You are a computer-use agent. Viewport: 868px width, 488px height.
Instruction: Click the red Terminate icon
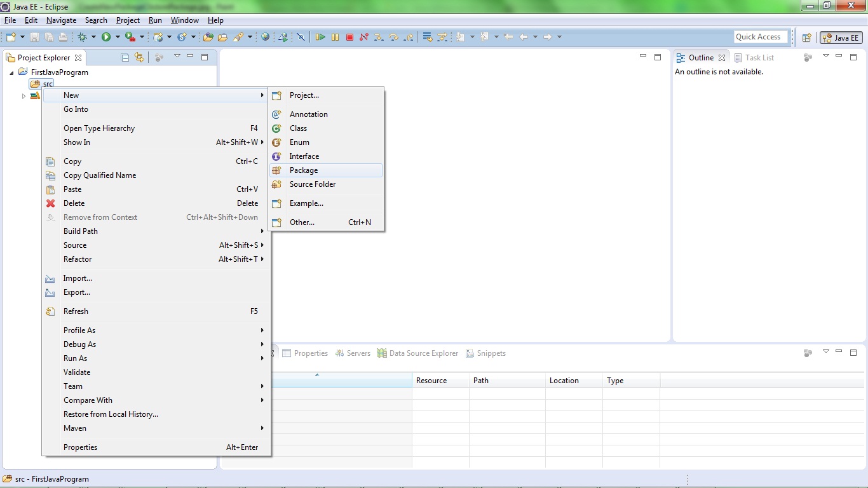coord(349,37)
